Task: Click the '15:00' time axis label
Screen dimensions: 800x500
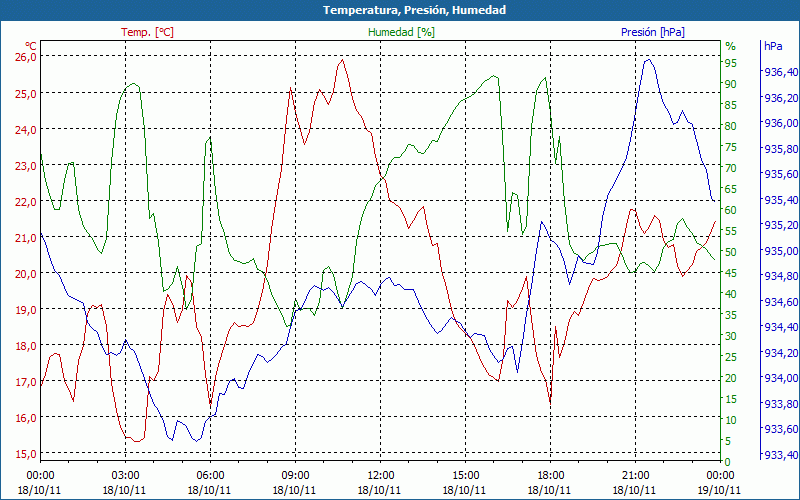Action: pos(465,476)
